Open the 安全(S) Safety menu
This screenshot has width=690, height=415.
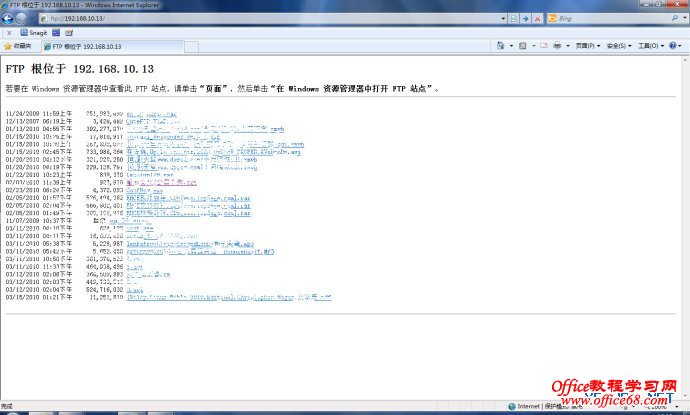pyautogui.click(x=619, y=46)
